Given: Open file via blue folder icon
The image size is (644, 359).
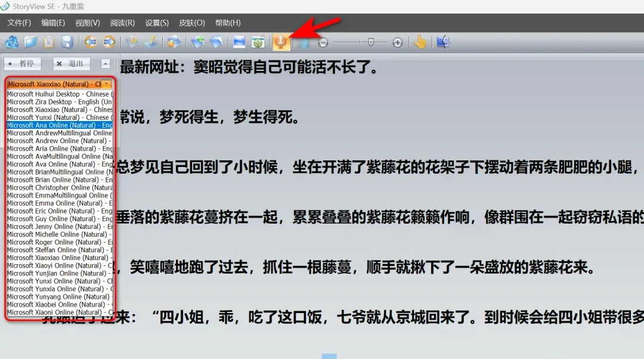Looking at the screenshot, I should coord(31,42).
